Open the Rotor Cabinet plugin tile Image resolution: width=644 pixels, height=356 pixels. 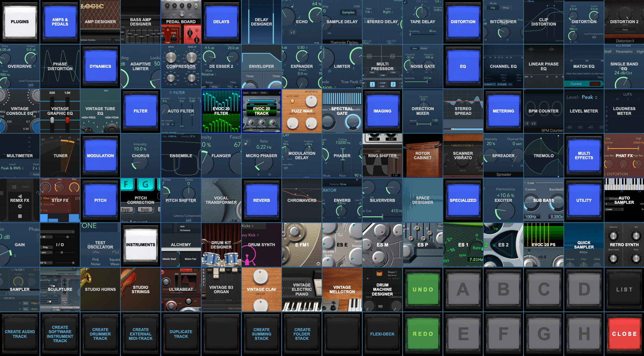pyautogui.click(x=423, y=156)
